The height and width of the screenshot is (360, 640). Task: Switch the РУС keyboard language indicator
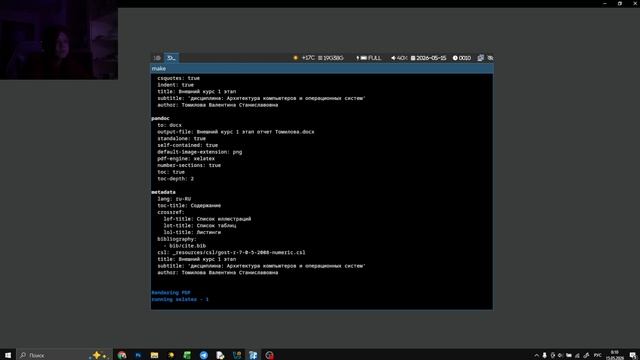tap(598, 355)
